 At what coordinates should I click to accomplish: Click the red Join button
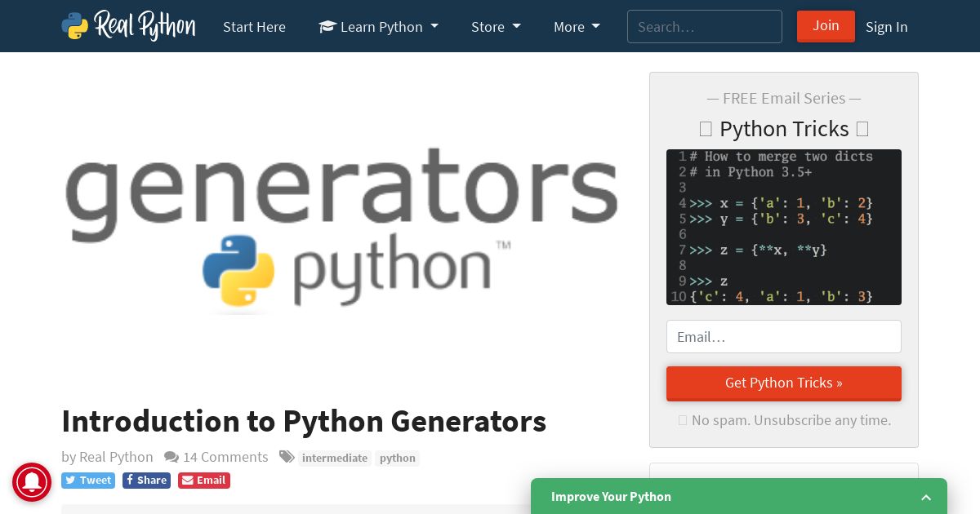(x=826, y=26)
